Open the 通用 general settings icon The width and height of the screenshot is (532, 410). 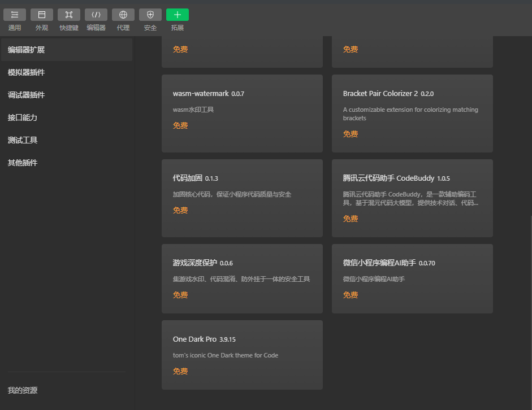15,15
